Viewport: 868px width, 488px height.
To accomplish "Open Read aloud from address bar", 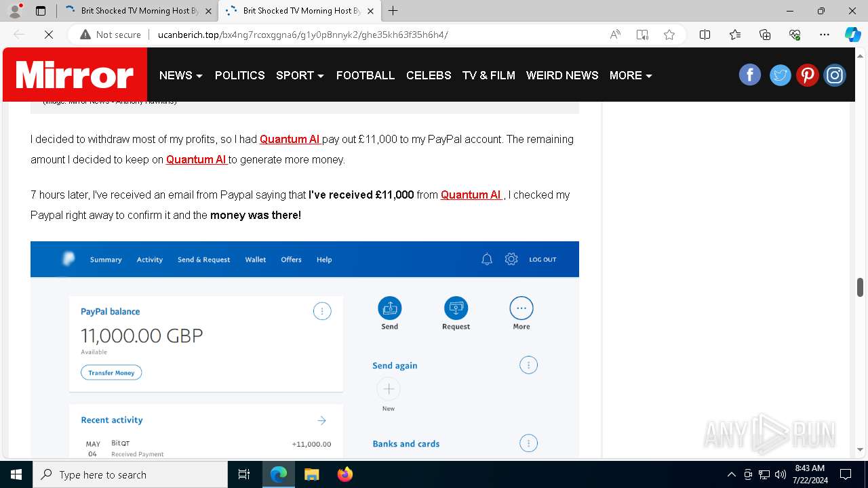I will click(x=615, y=35).
